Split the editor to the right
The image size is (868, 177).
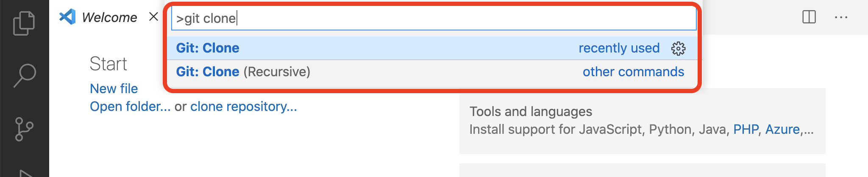809,17
